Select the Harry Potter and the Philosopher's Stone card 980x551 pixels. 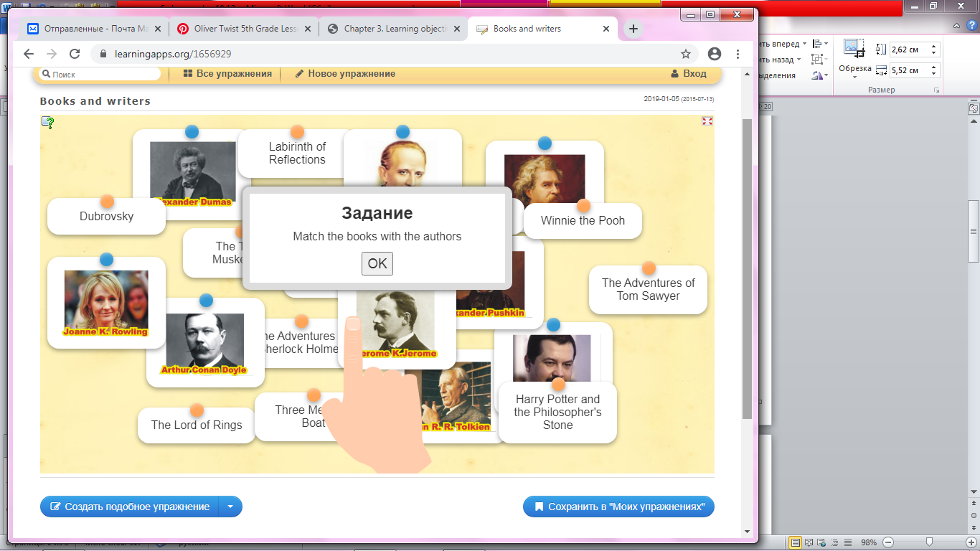(x=557, y=412)
